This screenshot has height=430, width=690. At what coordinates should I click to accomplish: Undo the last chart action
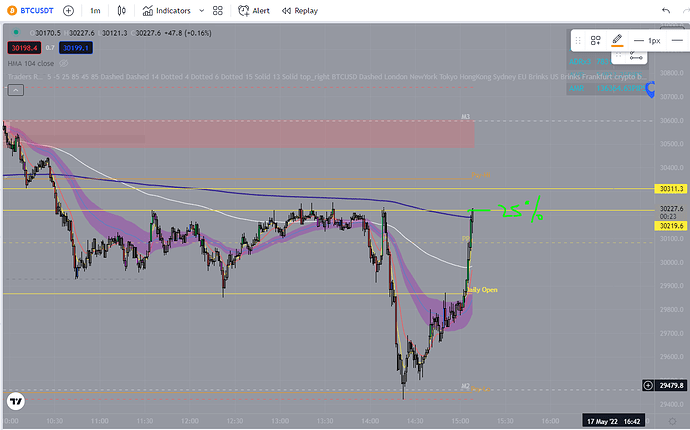tap(666, 11)
